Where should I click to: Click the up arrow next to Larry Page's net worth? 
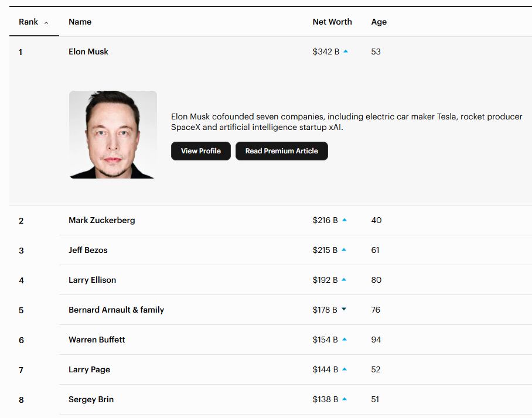(x=344, y=369)
